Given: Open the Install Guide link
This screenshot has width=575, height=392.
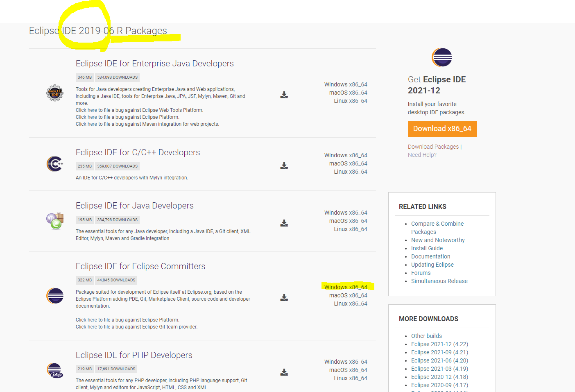Looking at the screenshot, I should [x=427, y=248].
